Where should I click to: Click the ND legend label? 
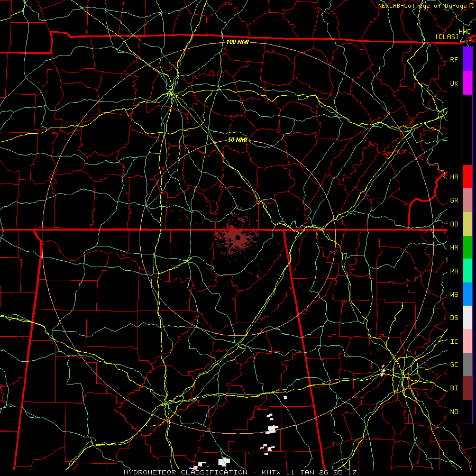[454, 412]
